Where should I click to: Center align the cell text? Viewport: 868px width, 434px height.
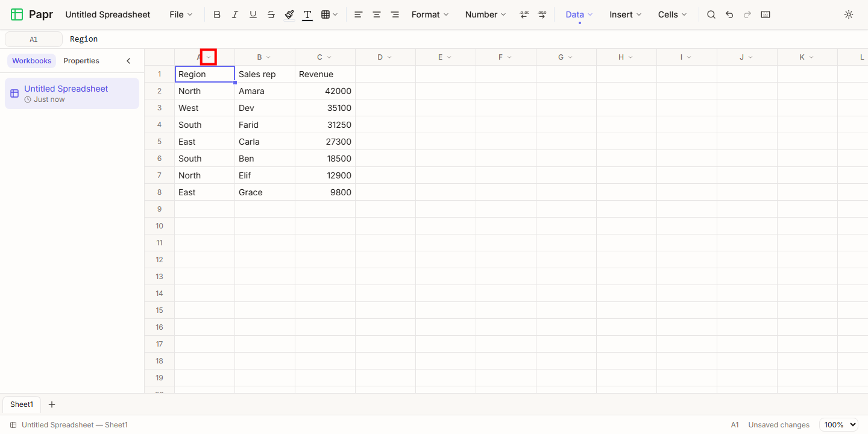[377, 14]
